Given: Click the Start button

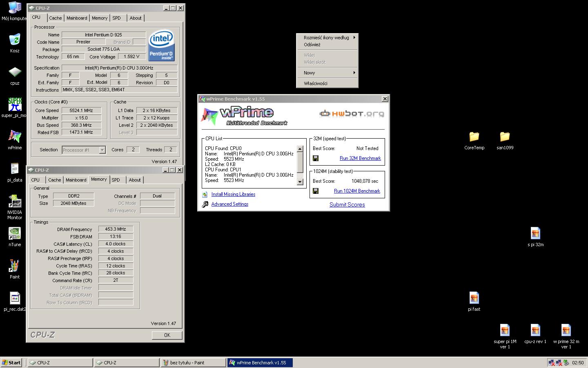Looking at the screenshot, I should (x=11, y=362).
